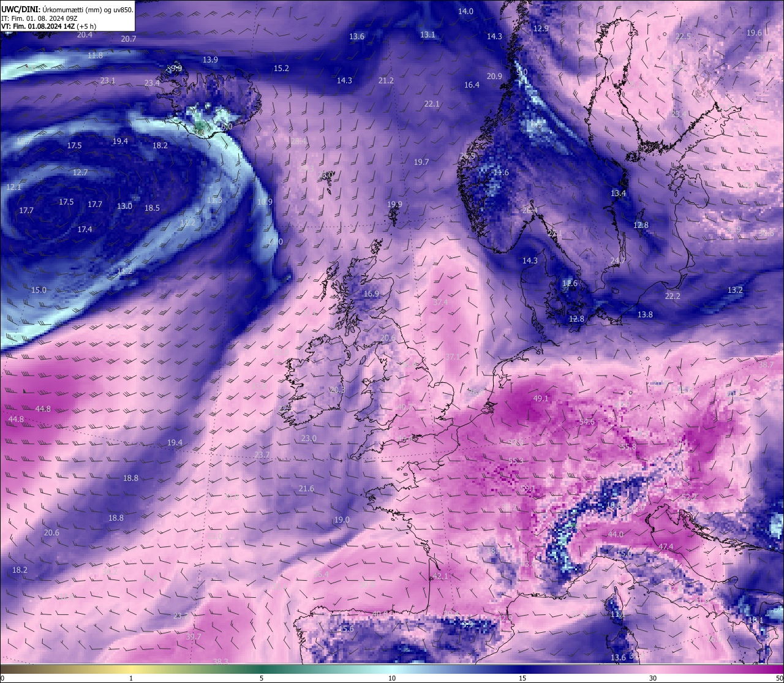Click the 14.0 value at the top of the map
Viewport: 784px width, 683px height.
pyautogui.click(x=466, y=12)
